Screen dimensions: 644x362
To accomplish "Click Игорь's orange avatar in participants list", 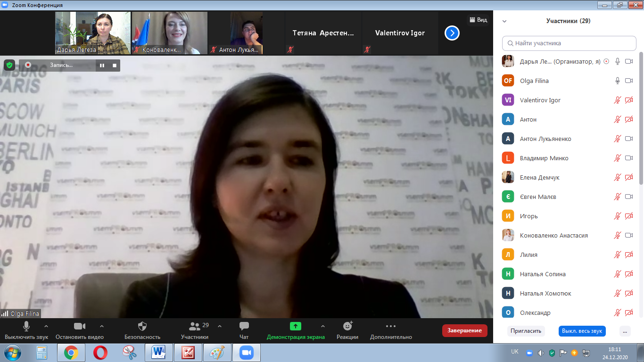I will [x=508, y=216].
